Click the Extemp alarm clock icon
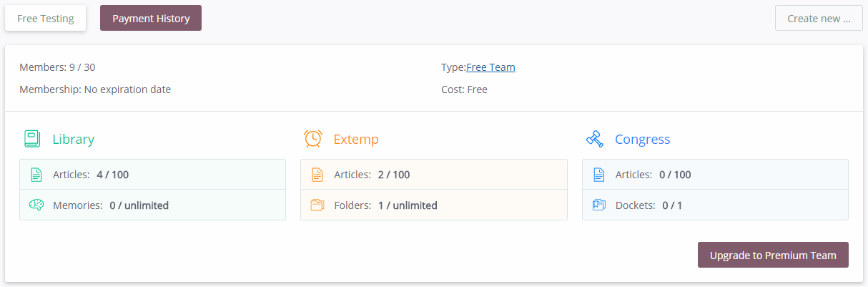The width and height of the screenshot is (868, 287). coord(312,139)
